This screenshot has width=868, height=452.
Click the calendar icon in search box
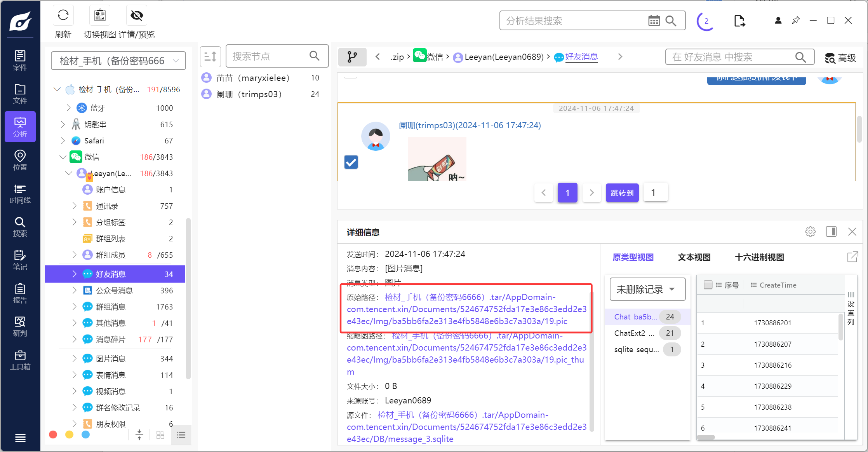[654, 21]
